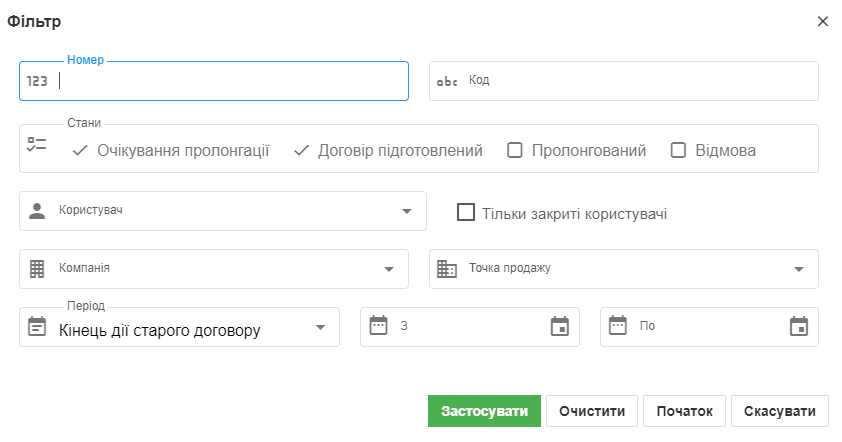Open date picker for З date field
This screenshot has width=842, height=442.
pyautogui.click(x=560, y=326)
